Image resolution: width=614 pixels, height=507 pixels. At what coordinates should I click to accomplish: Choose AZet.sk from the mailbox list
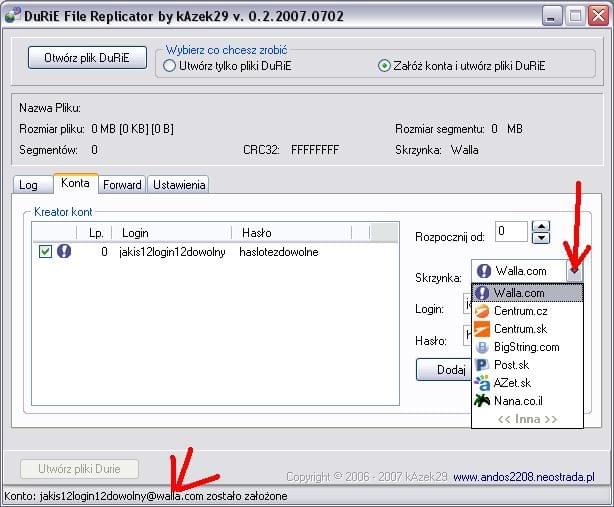(x=527, y=383)
